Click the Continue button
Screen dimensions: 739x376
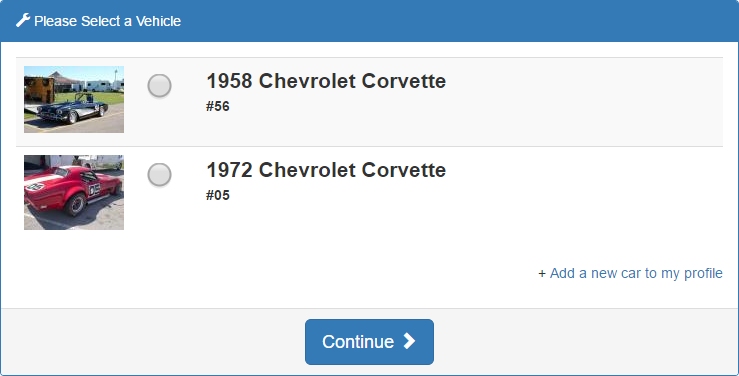tap(370, 342)
